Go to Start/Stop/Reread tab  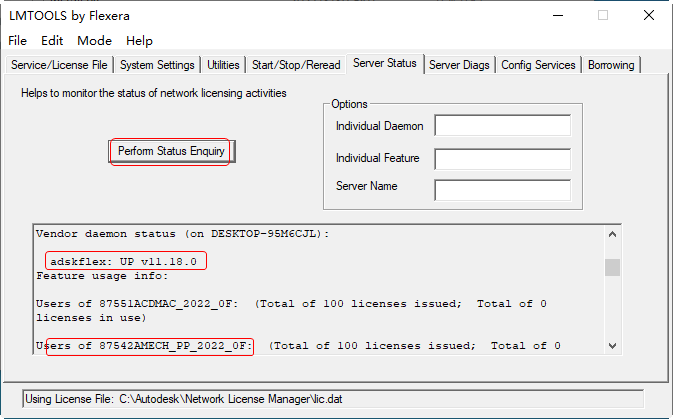296,65
